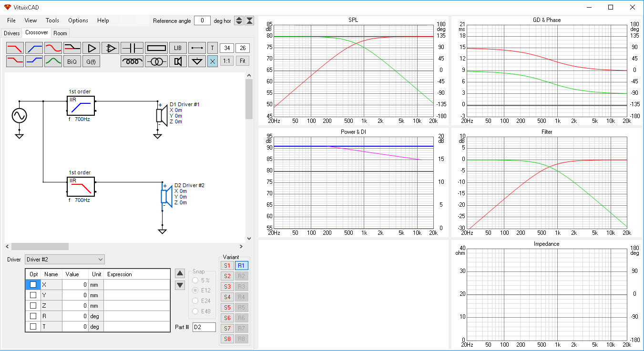
Task: Add a buffer amplifier triangle block
Action: [91, 48]
